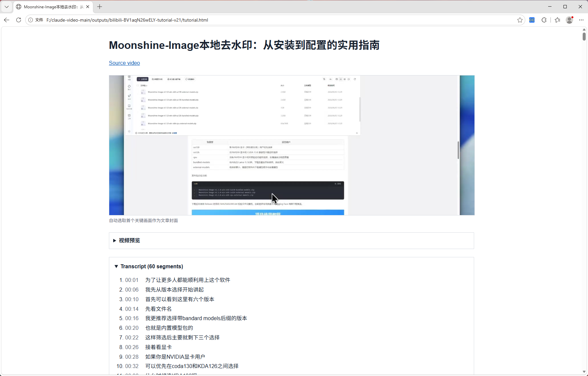Click the page title heading Moonshine-Image本地去水印

[244, 45]
